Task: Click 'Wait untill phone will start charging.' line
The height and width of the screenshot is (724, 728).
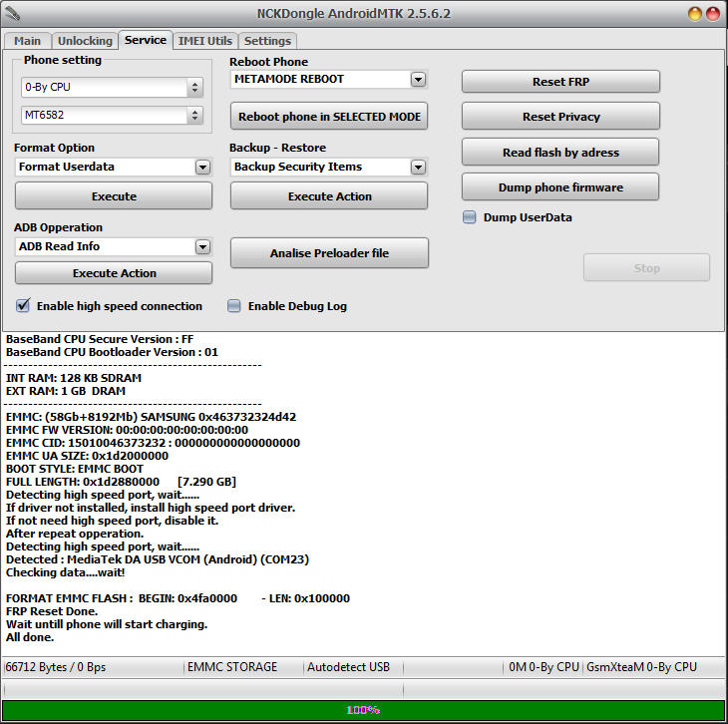Action: coord(107,624)
